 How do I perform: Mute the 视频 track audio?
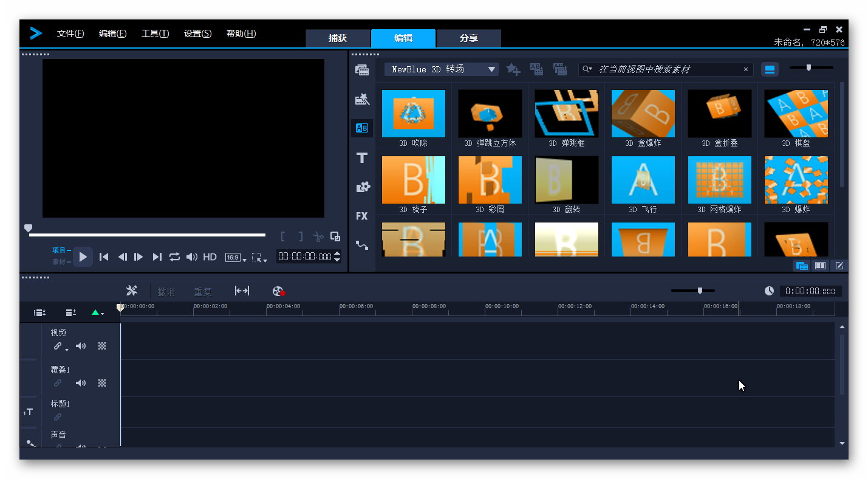(81, 346)
